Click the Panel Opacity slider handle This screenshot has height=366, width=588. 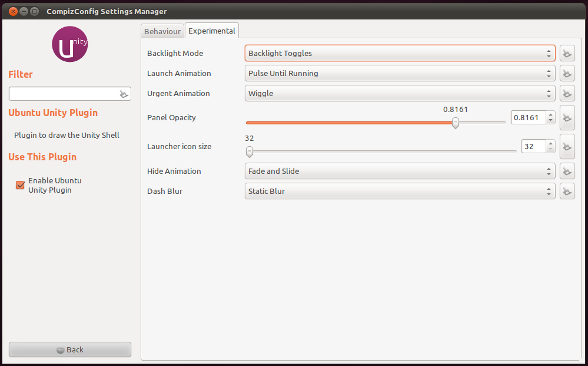455,123
